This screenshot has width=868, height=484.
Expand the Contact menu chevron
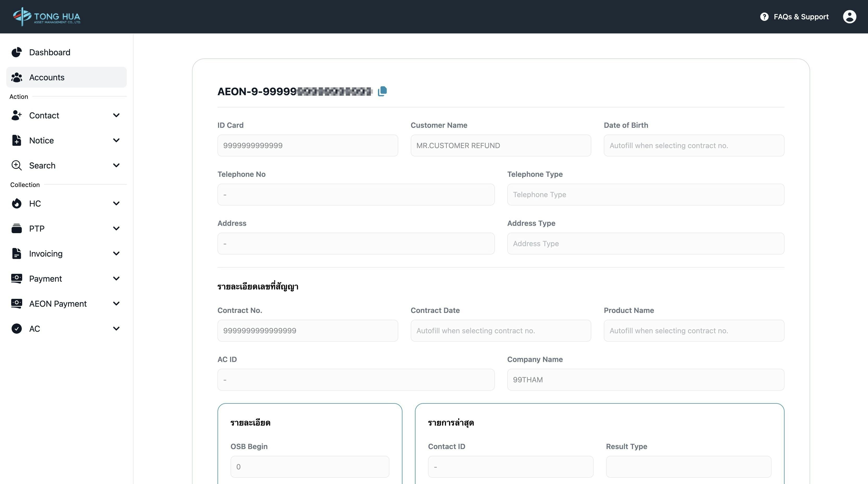pyautogui.click(x=116, y=116)
